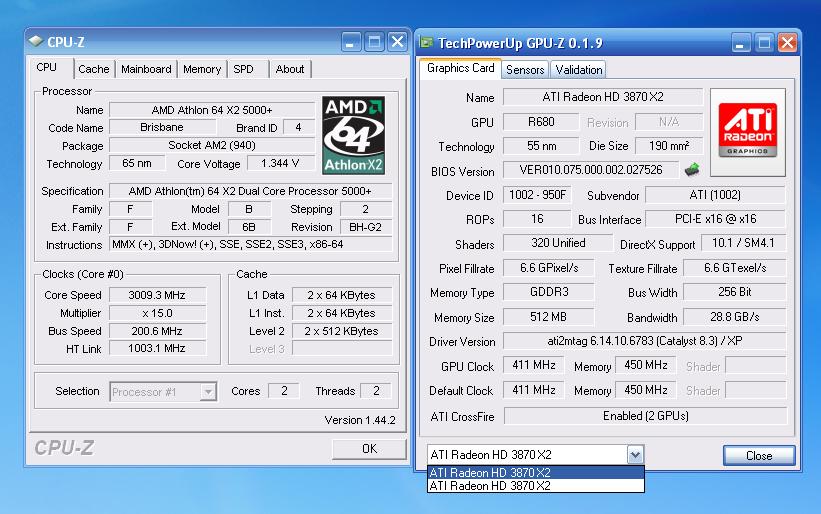Image resolution: width=821 pixels, height=514 pixels.
Task: Open the About tab in CPU-Z
Action: pyautogui.click(x=290, y=69)
